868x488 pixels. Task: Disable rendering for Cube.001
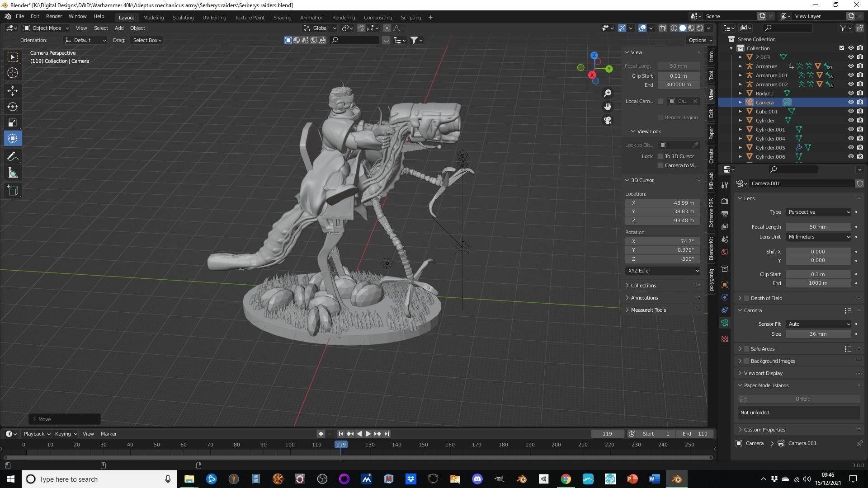[860, 112]
